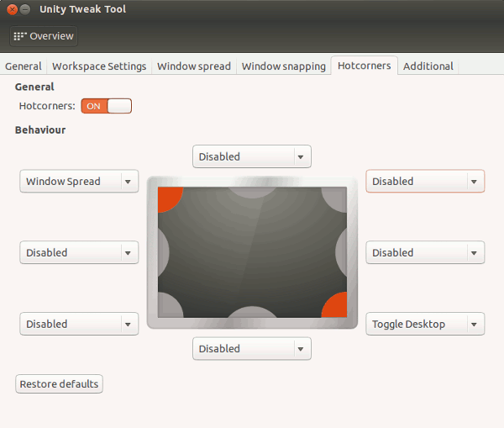Click the Unity Tweak Tool window title

pyautogui.click(x=83, y=9)
